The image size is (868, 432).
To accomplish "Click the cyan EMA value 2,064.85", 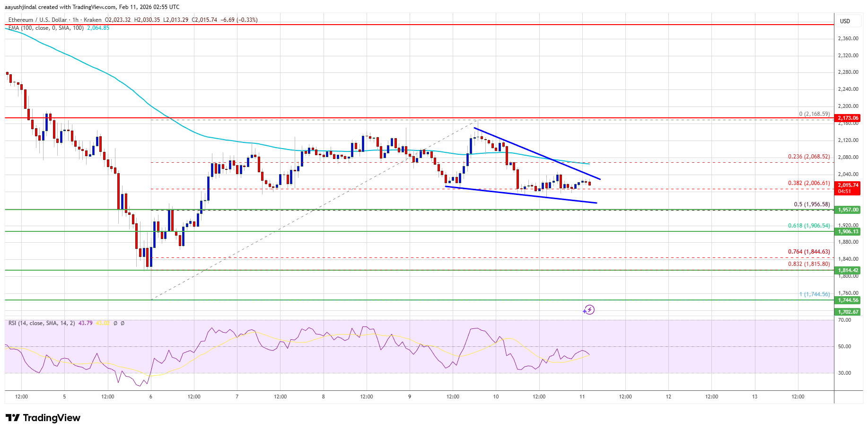I will tap(98, 28).
